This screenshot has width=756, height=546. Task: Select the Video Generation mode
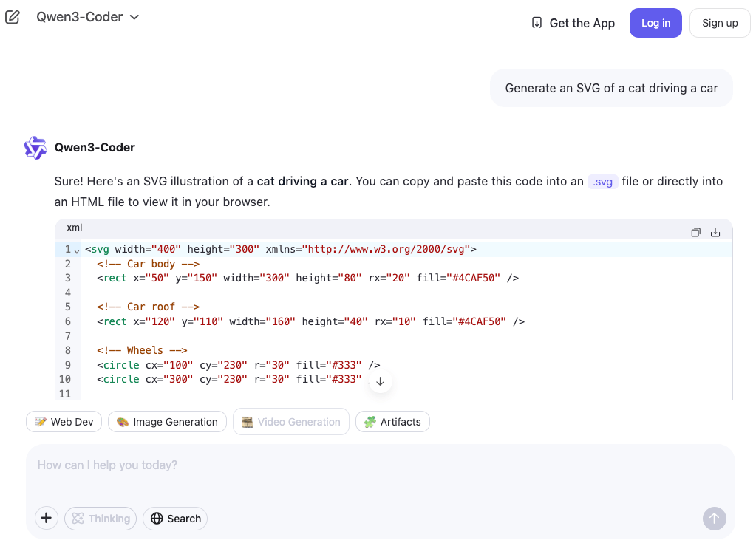[x=290, y=422]
